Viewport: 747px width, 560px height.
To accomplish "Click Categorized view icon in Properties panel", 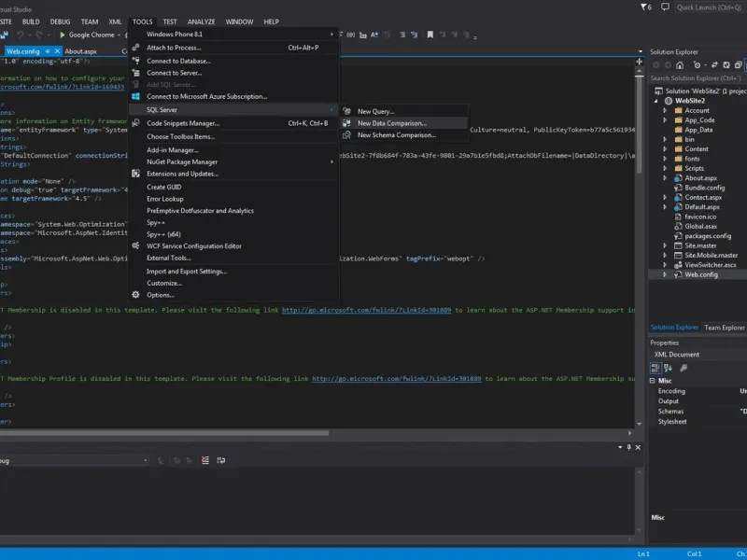I will pos(657,368).
